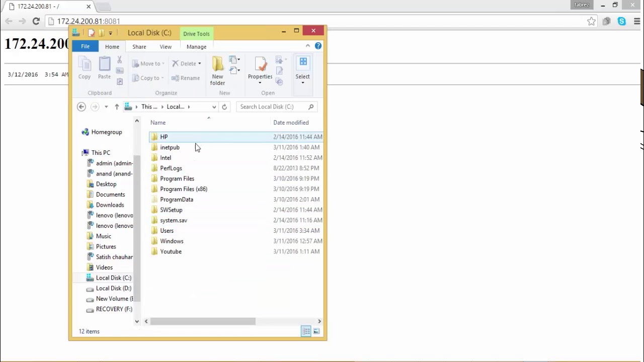Click This PC breadcrumb segment
Screen dimensions: 644x362
point(149,107)
